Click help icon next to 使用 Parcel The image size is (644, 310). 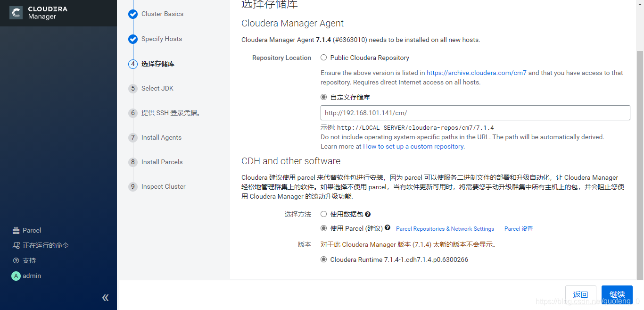pyautogui.click(x=388, y=227)
